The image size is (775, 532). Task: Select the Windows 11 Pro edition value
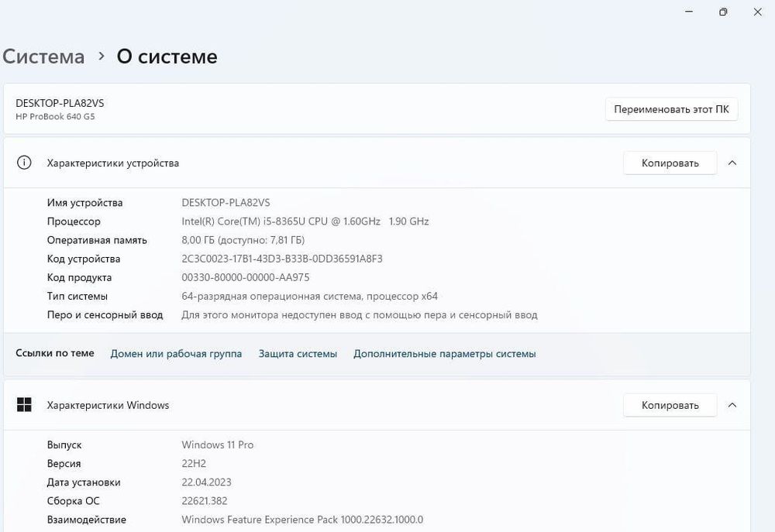[x=218, y=444]
